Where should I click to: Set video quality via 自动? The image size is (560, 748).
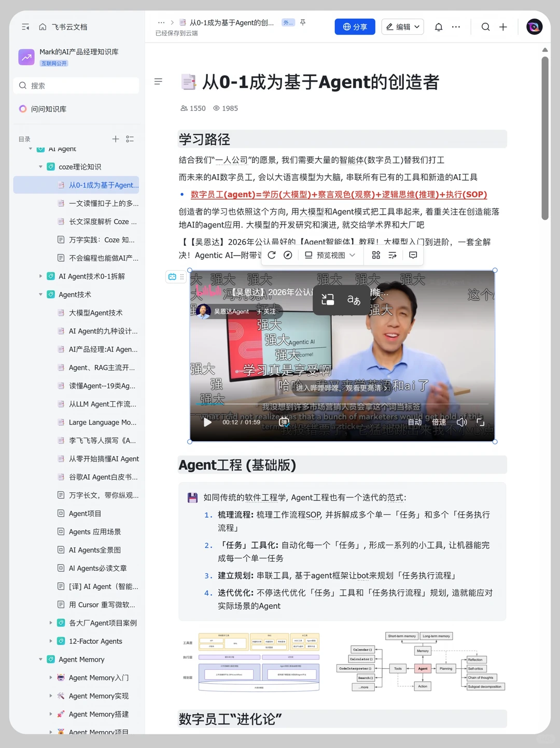415,422
